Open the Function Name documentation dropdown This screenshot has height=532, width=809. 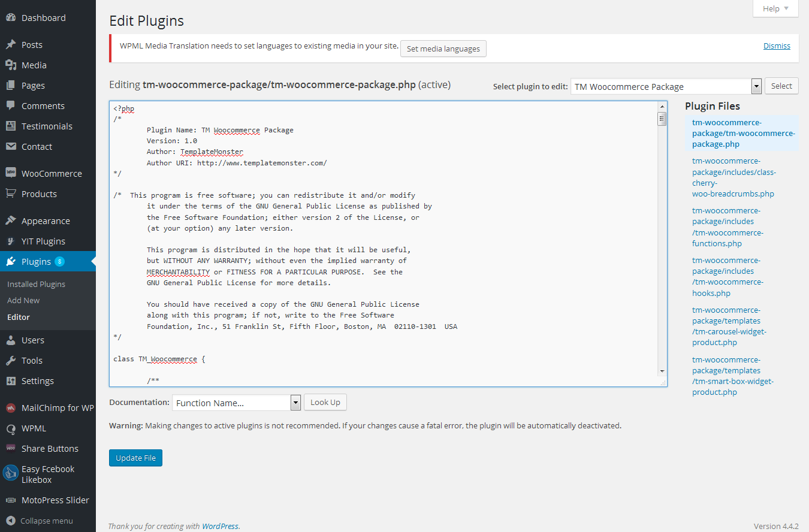pos(236,403)
